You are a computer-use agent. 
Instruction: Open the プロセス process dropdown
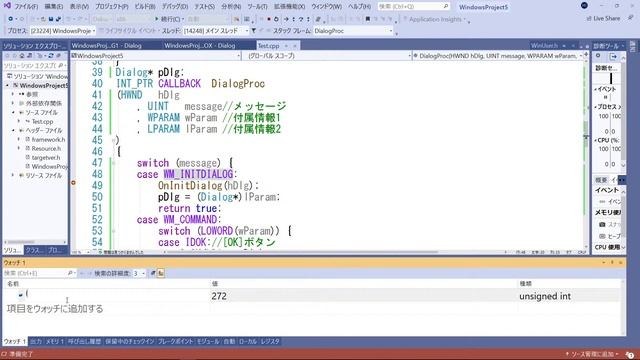[62, 31]
